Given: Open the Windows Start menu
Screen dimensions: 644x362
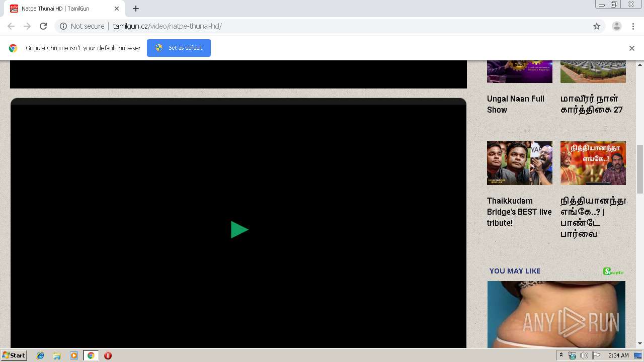Looking at the screenshot, I should [x=14, y=355].
